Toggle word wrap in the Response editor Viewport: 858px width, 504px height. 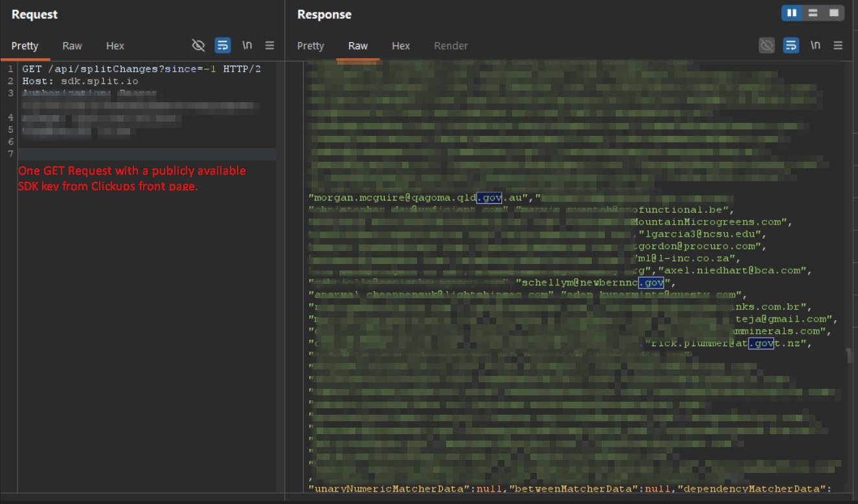pyautogui.click(x=791, y=45)
